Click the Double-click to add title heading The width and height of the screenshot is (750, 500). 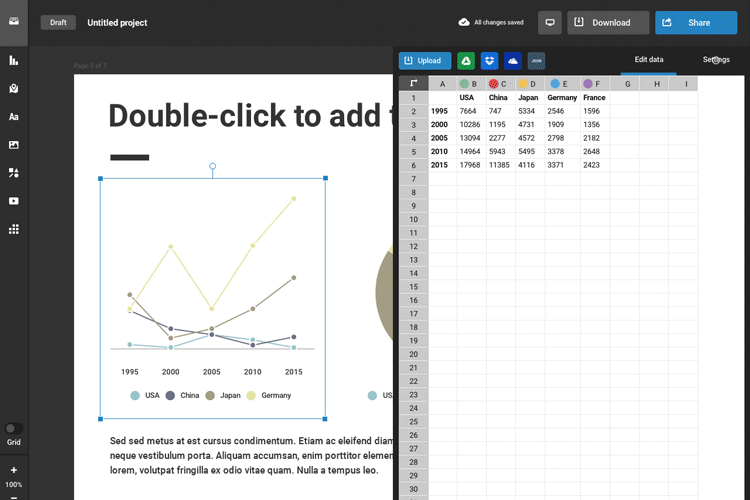[251, 116]
